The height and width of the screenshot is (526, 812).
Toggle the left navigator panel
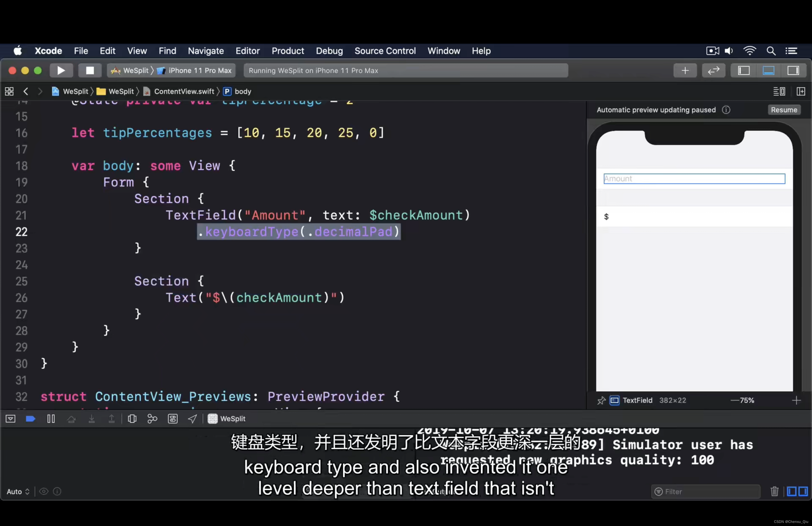coord(744,71)
